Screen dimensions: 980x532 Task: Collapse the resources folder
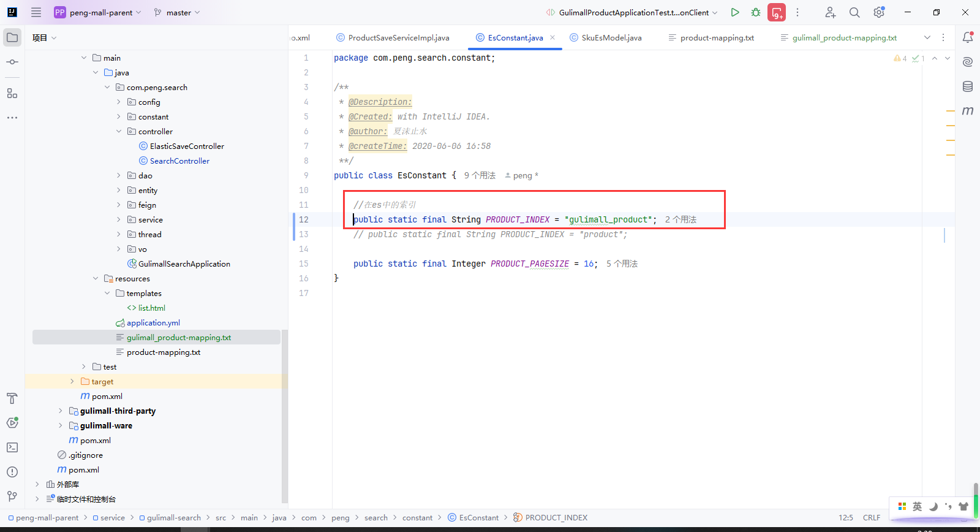pos(96,278)
